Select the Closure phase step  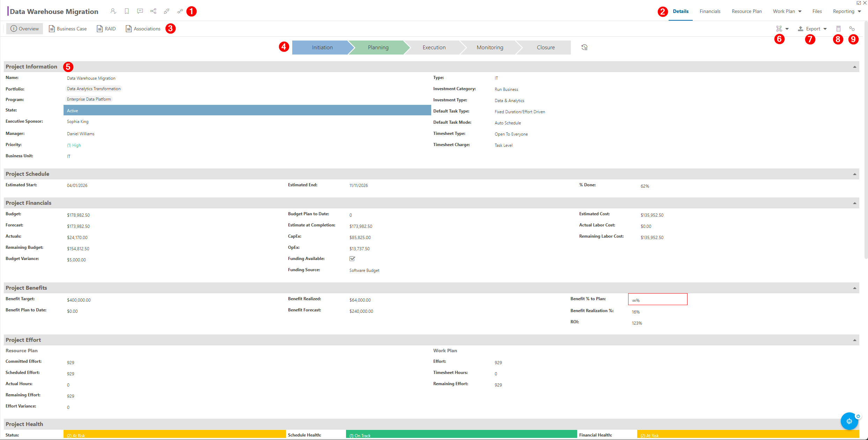(x=545, y=47)
